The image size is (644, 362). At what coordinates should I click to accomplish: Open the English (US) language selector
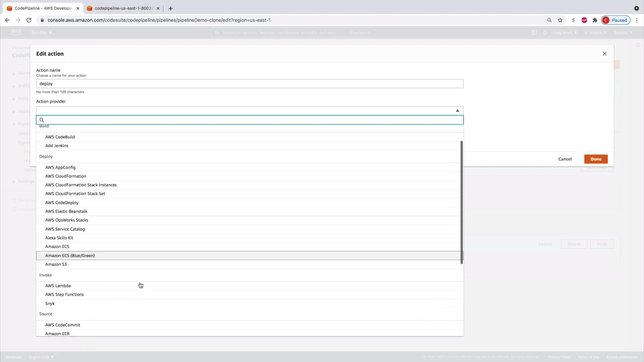[x=41, y=357]
